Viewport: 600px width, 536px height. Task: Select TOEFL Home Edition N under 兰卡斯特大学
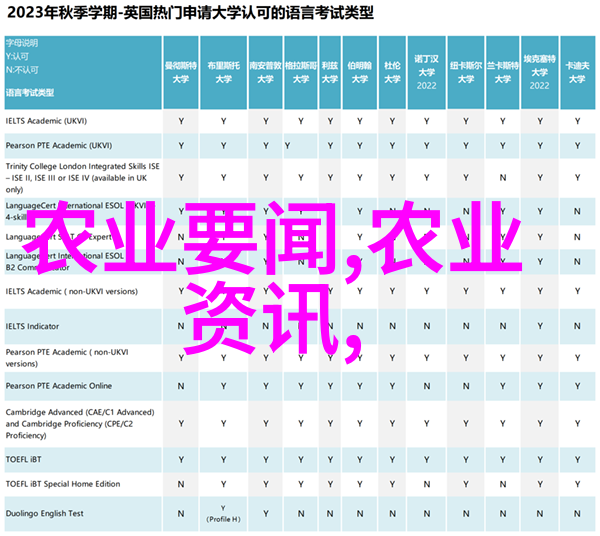502,485
